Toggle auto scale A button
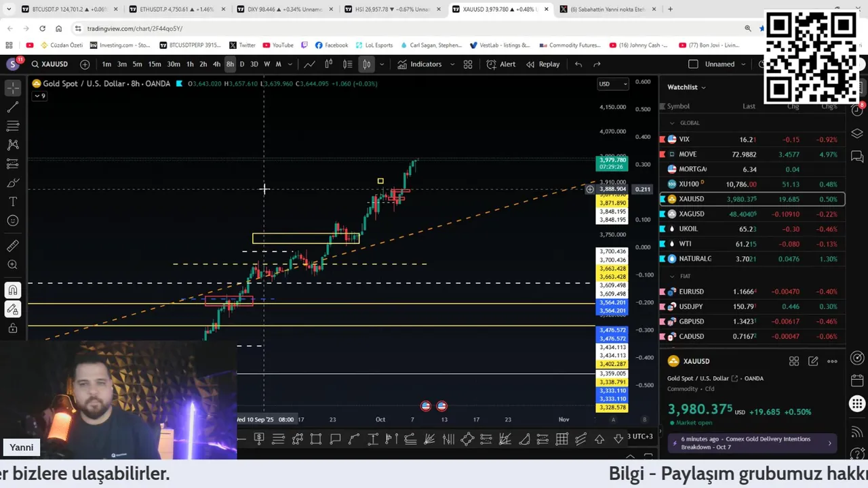The width and height of the screenshot is (868, 488). 614,420
